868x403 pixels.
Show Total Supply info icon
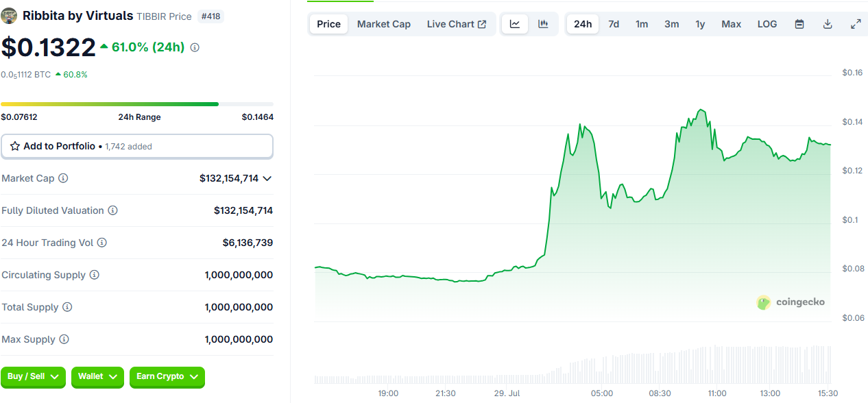67,307
